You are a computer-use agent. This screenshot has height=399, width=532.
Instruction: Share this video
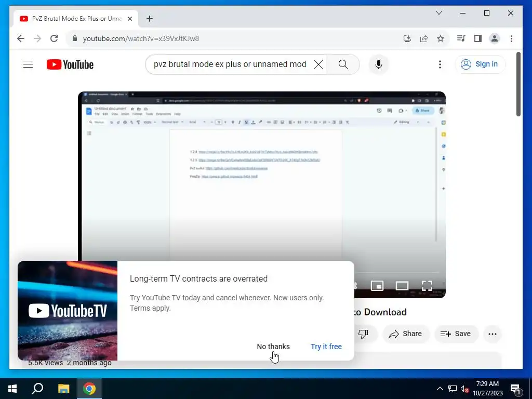click(406, 334)
